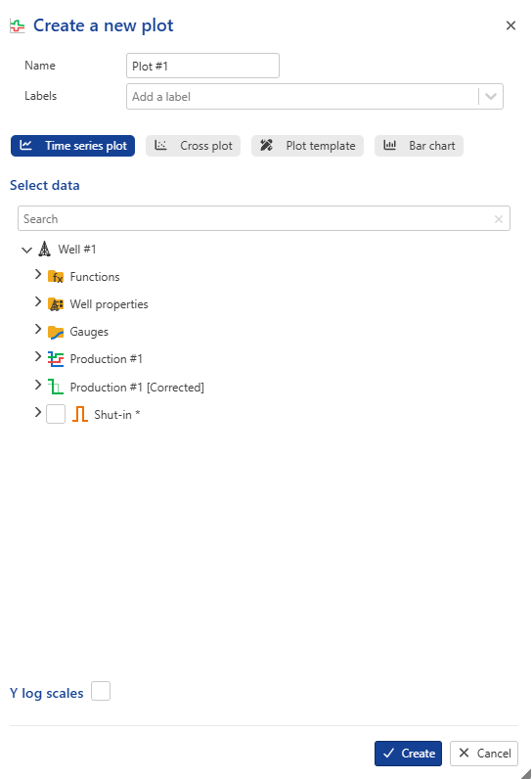This screenshot has width=532, height=779.
Task: Collapse the Well #1 tree node
Action: click(x=26, y=250)
